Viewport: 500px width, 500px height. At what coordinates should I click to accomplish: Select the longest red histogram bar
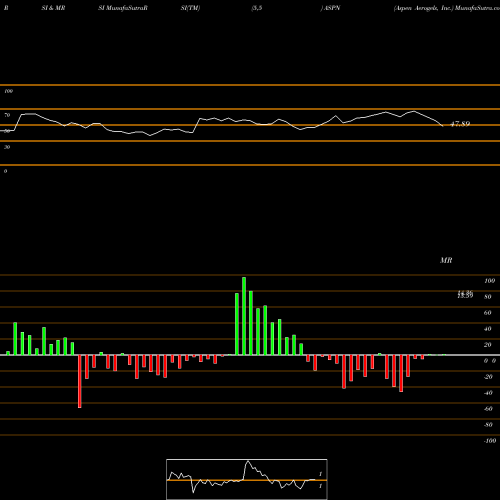click(80, 381)
